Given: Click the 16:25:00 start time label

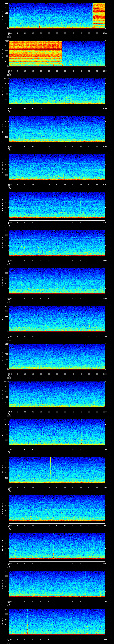Looking at the screenshot, I should pos(9,450).
